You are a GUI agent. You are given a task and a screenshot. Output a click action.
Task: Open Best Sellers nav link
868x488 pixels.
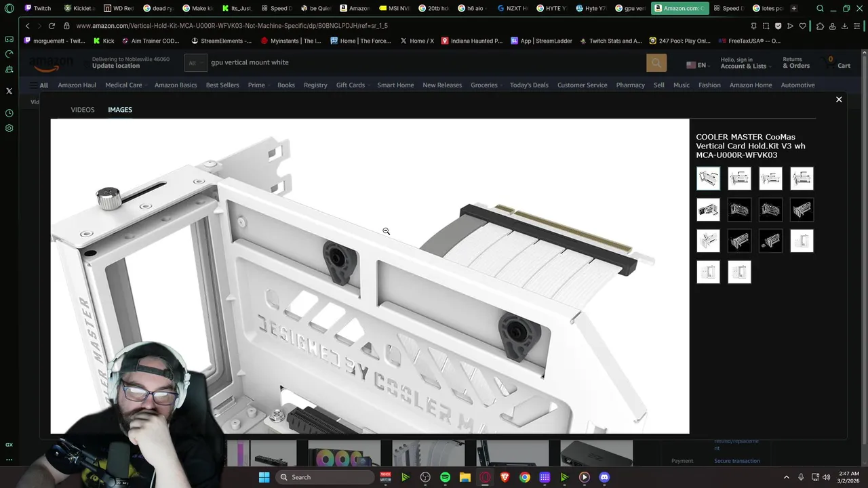tap(222, 85)
